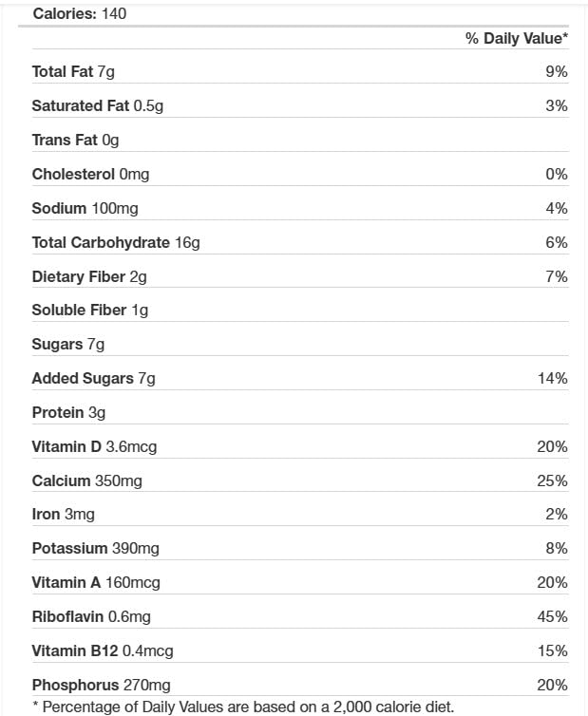Click the Calories: 140 line
Screen dimensions: 588x716
[x=80, y=14]
